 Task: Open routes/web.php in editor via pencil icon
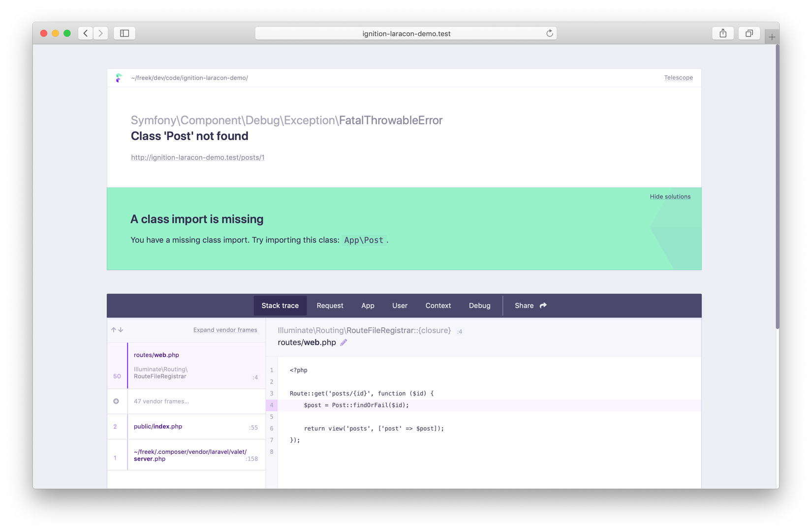pos(344,343)
